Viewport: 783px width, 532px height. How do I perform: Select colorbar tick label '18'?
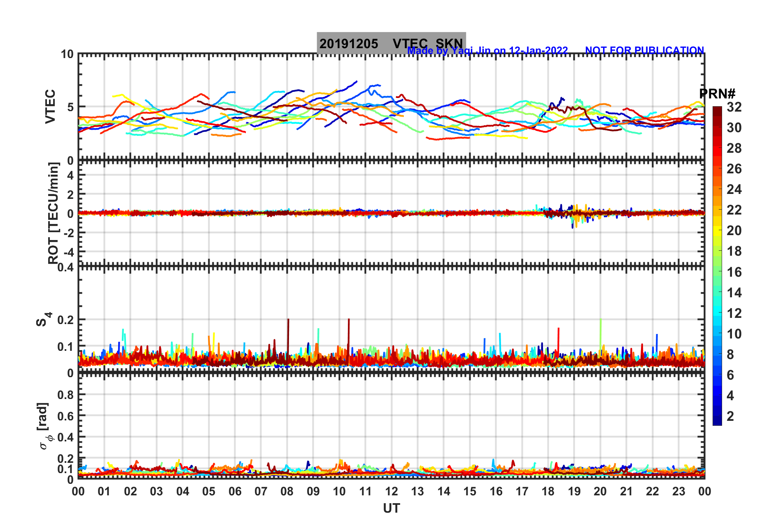coord(734,251)
